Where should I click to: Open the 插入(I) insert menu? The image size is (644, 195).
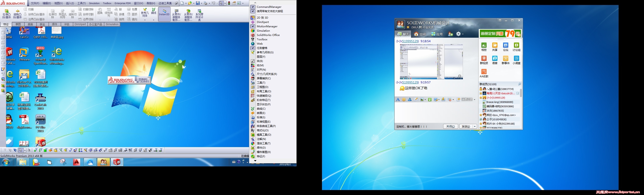[70, 3]
